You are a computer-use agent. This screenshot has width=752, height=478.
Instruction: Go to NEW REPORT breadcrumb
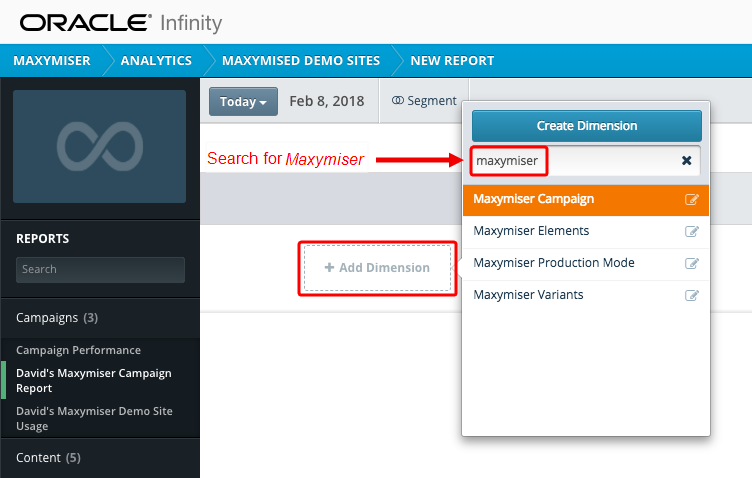tap(452, 61)
